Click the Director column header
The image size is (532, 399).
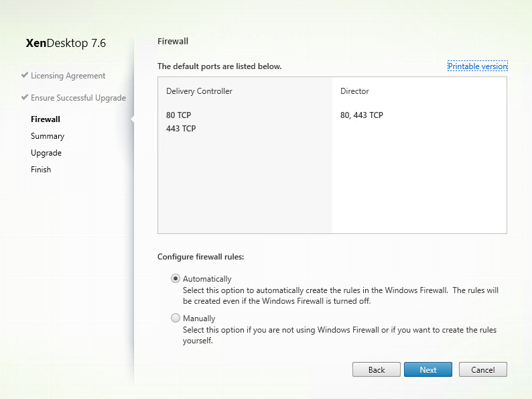click(354, 91)
